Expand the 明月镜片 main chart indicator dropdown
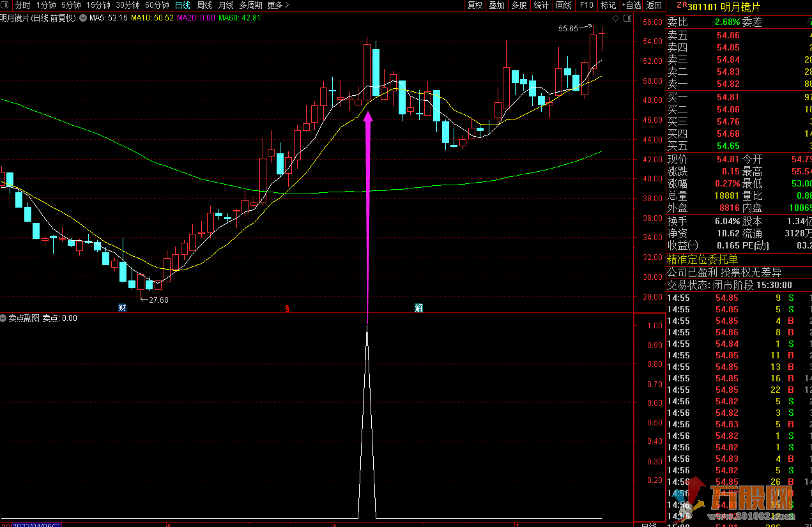812x527 pixels. tap(82, 18)
